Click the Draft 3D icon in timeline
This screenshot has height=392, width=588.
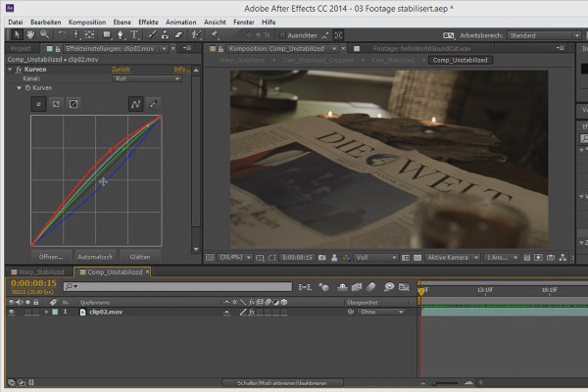point(323,287)
